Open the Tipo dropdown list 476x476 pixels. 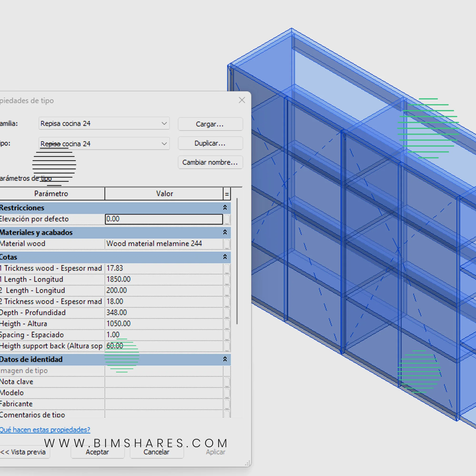pyautogui.click(x=164, y=144)
